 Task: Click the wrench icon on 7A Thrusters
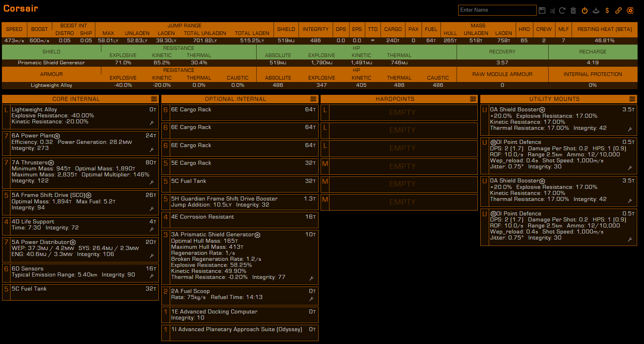click(152, 182)
